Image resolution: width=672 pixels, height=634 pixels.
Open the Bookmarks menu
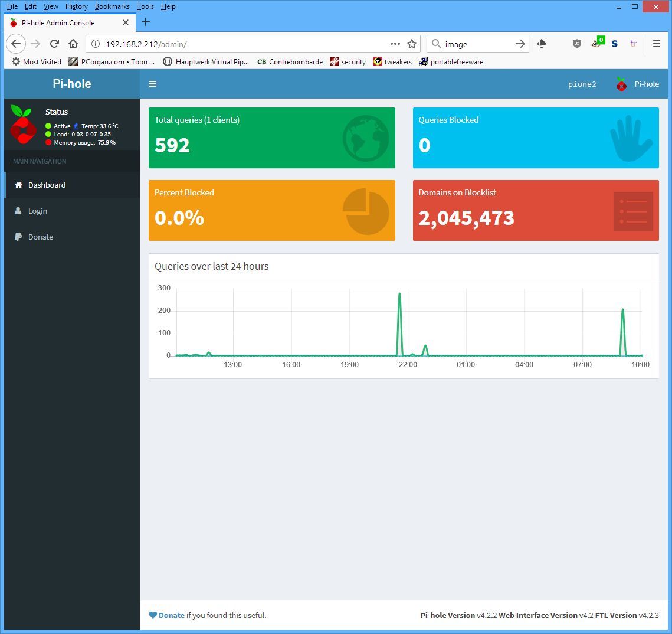pos(112,6)
